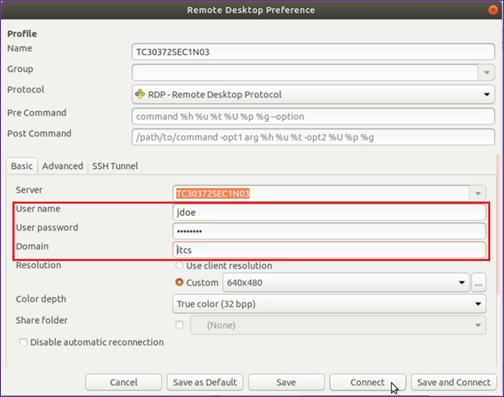Screen dimensions: 504x397
Task: Select the Basic tab
Action: click(22, 166)
